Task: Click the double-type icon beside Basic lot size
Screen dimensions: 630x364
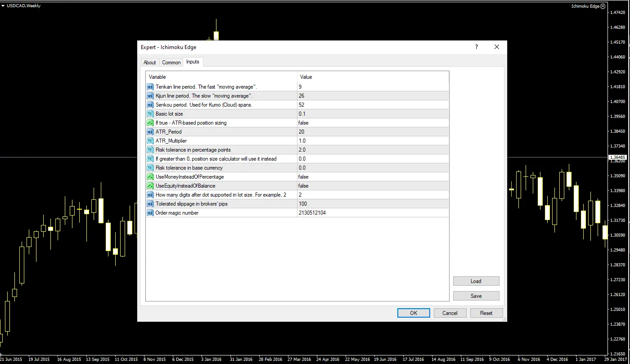Action: pyautogui.click(x=150, y=113)
